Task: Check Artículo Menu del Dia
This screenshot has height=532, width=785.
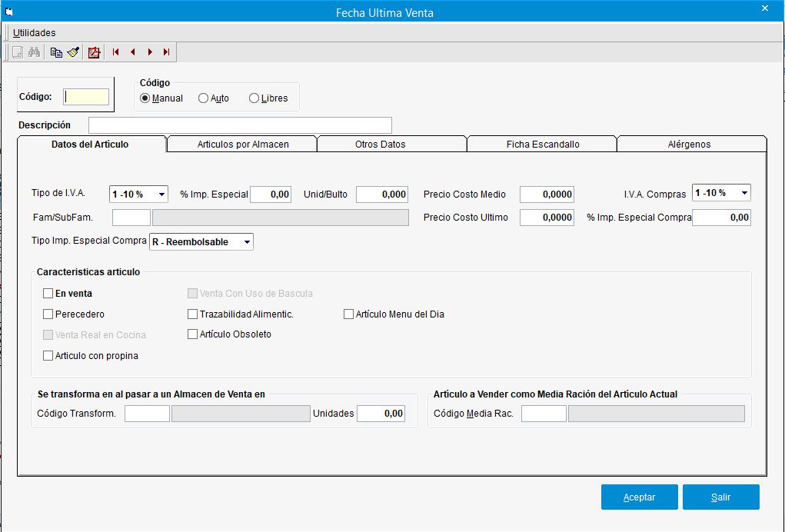Action: point(348,314)
